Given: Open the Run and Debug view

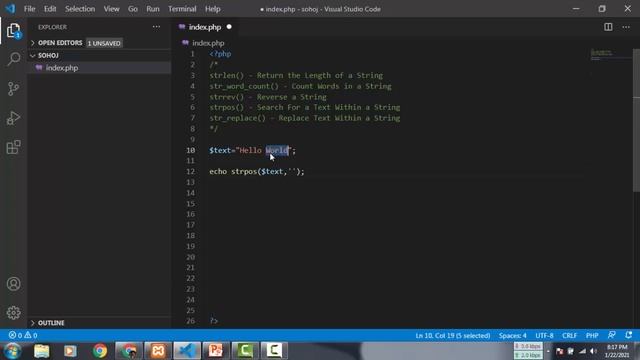Looking at the screenshot, I should pyautogui.click(x=13, y=118).
